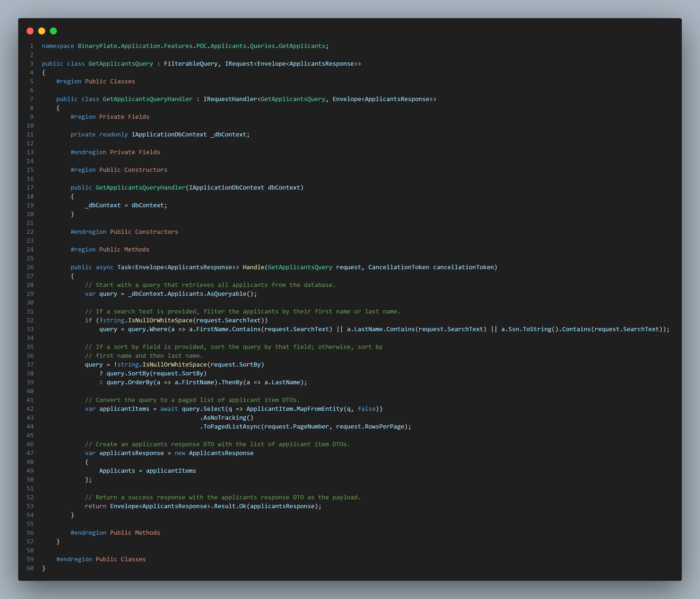Select 'GetApplicantsQuery' class name on line 3

click(x=121, y=64)
